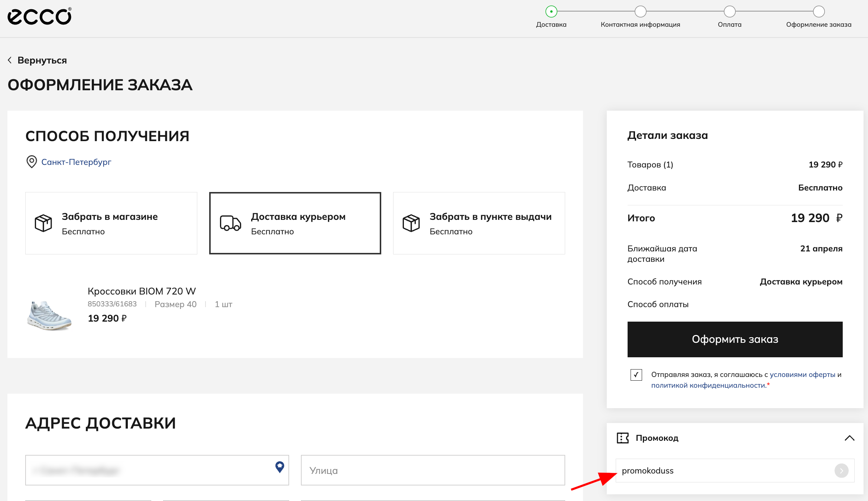Click the box icon in Забрать в пункте выдачи
Viewport: 868px width, 501px height.
pyautogui.click(x=411, y=223)
